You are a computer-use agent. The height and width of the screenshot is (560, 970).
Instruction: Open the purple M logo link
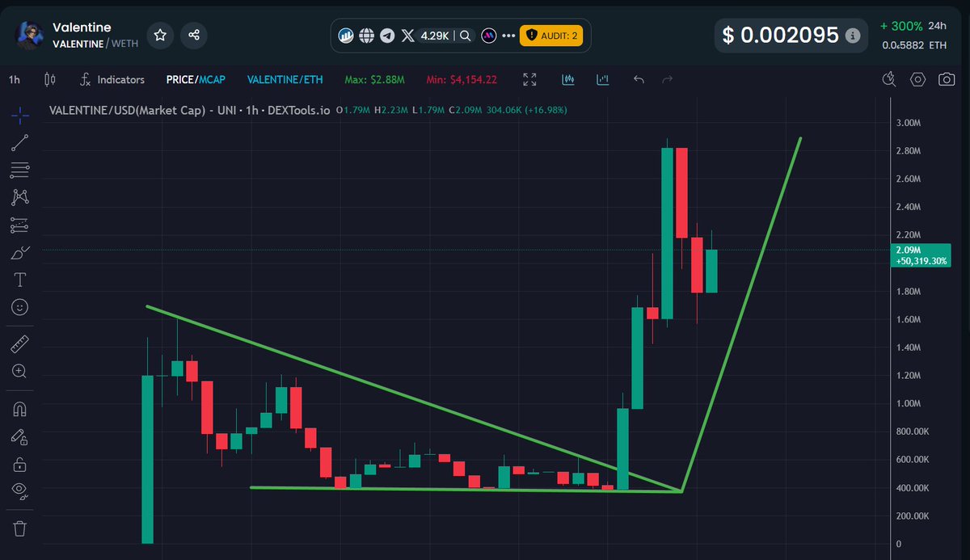click(489, 36)
